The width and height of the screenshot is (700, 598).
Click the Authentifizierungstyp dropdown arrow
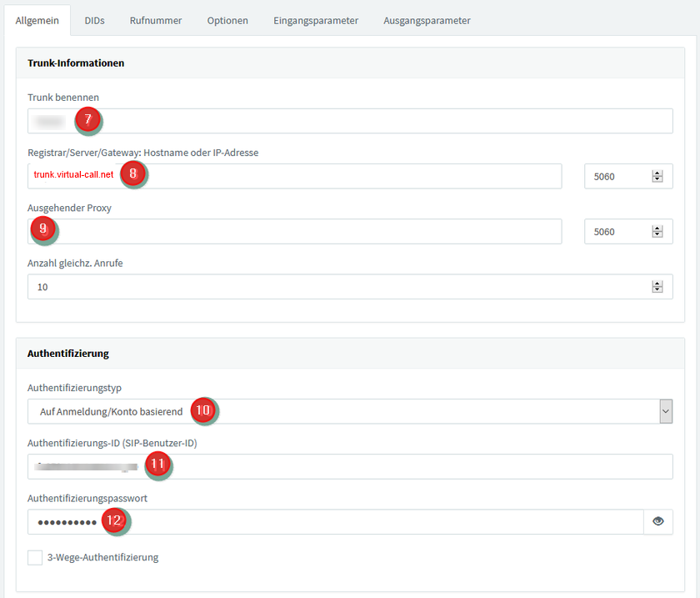click(666, 411)
